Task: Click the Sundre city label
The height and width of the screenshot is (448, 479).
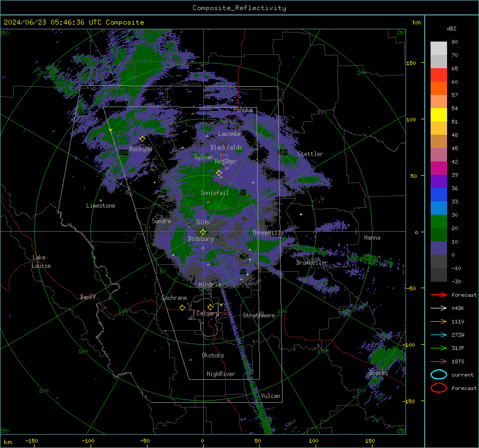Action: point(161,221)
